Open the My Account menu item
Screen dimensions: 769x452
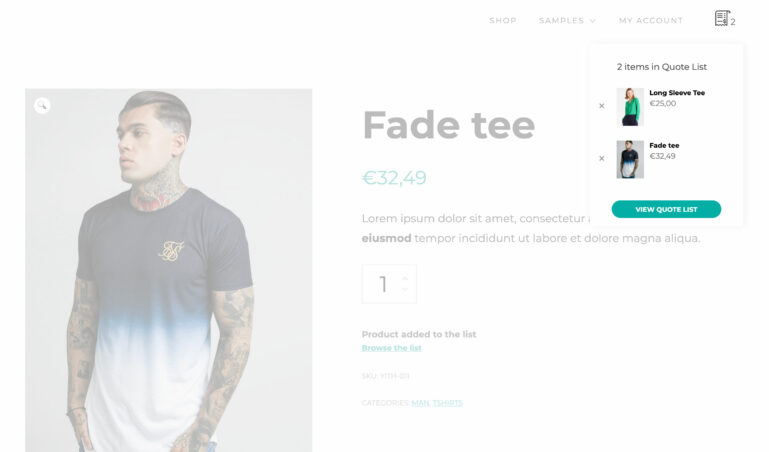pyautogui.click(x=651, y=21)
